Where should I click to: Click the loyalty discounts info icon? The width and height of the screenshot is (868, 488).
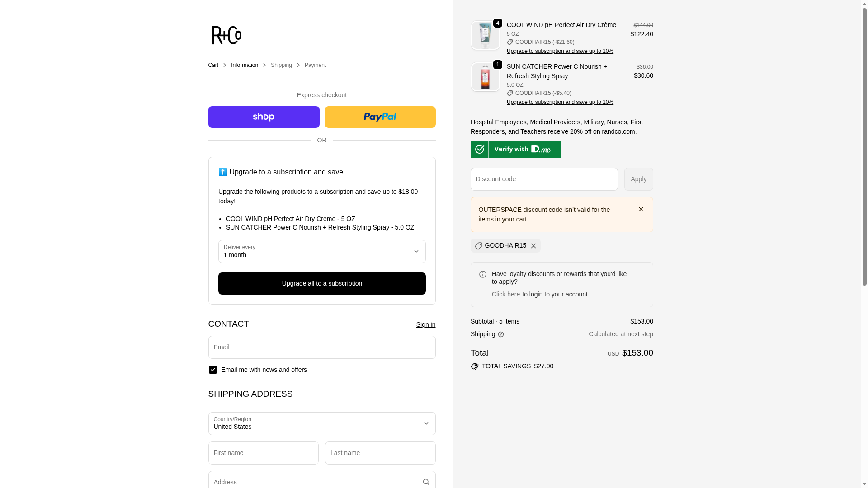click(x=483, y=274)
